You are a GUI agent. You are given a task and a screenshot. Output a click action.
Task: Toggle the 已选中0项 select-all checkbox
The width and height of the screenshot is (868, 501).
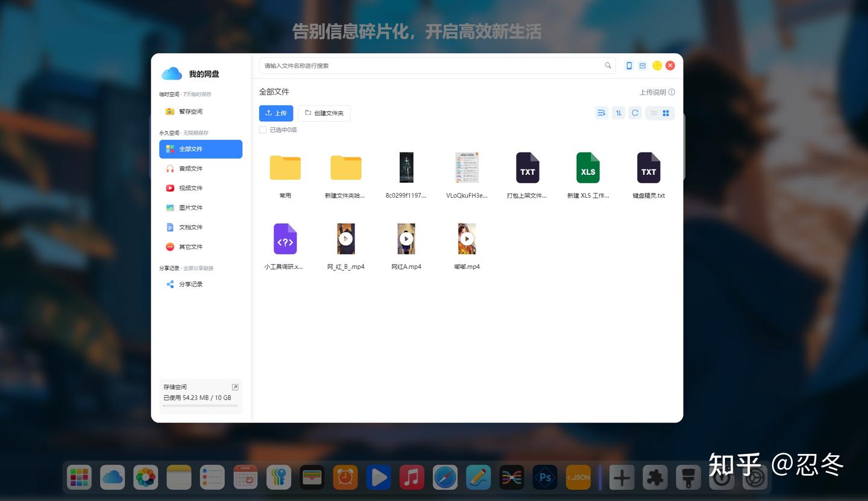[263, 130]
